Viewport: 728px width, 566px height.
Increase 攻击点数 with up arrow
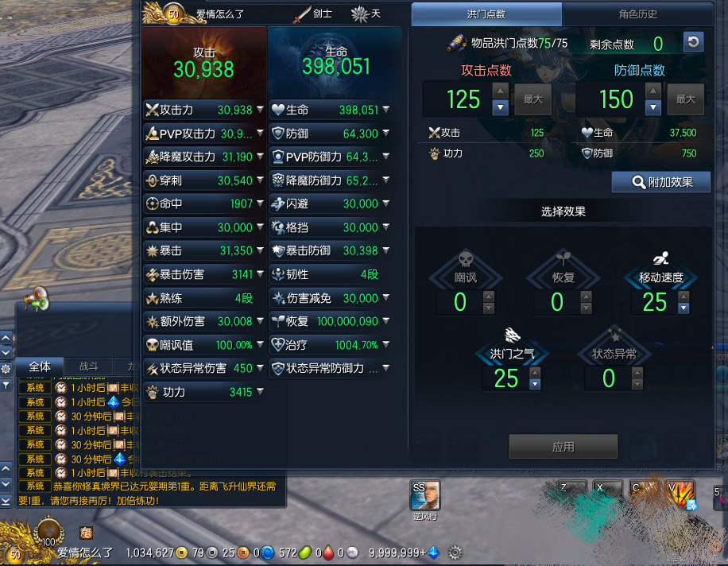click(x=500, y=91)
